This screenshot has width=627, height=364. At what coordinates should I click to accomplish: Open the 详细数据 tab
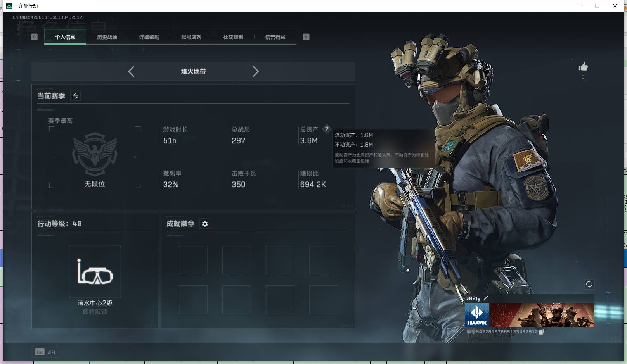(149, 37)
